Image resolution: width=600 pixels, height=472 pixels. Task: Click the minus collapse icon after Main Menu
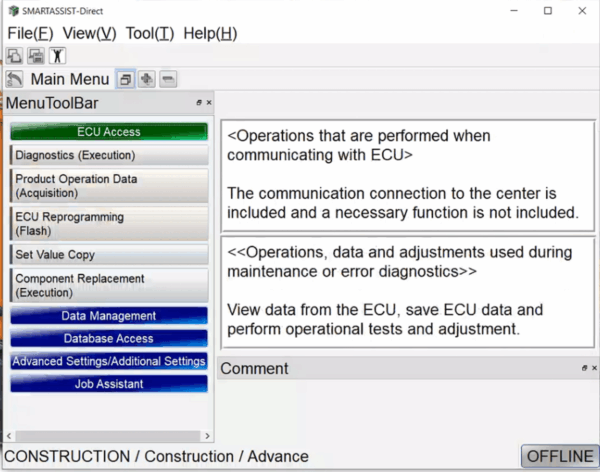168,79
